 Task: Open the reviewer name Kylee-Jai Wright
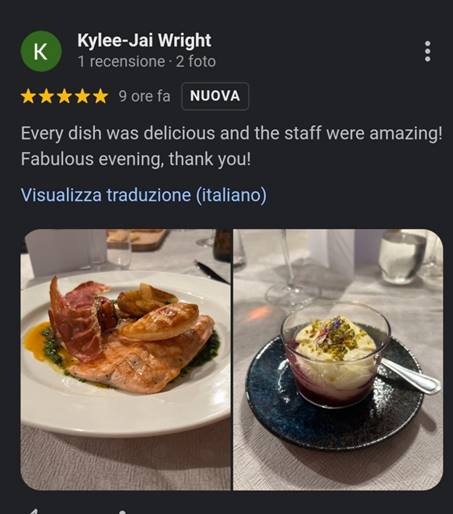click(144, 40)
